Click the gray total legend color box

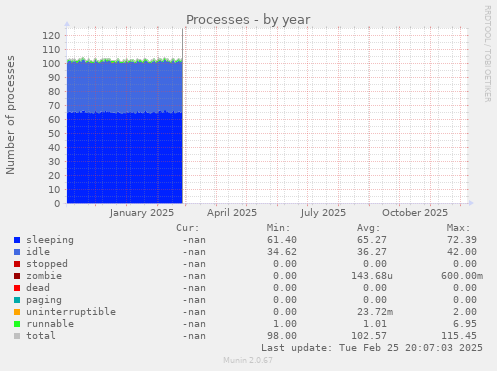click(x=17, y=336)
